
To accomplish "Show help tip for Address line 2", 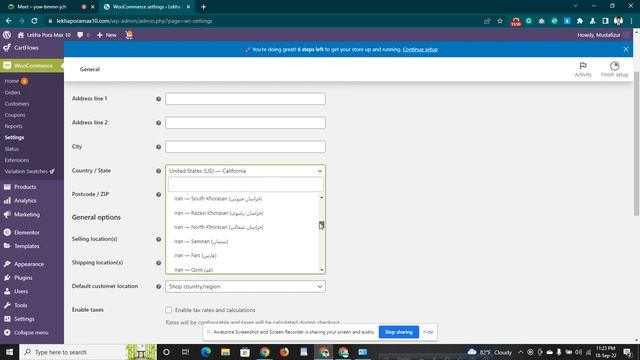I will [158, 123].
